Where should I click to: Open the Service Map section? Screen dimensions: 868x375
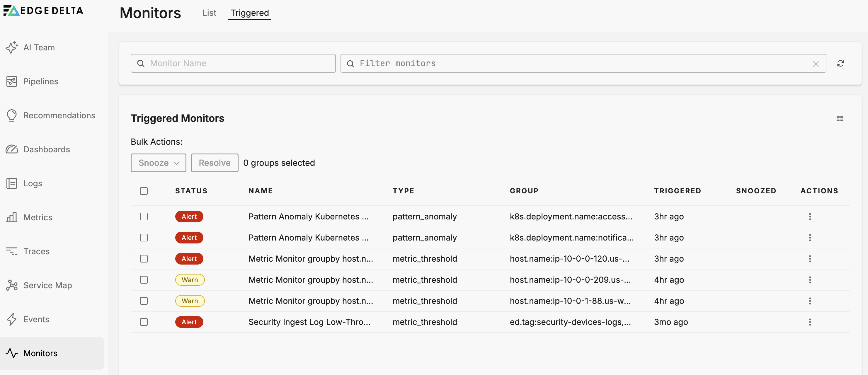click(x=47, y=285)
